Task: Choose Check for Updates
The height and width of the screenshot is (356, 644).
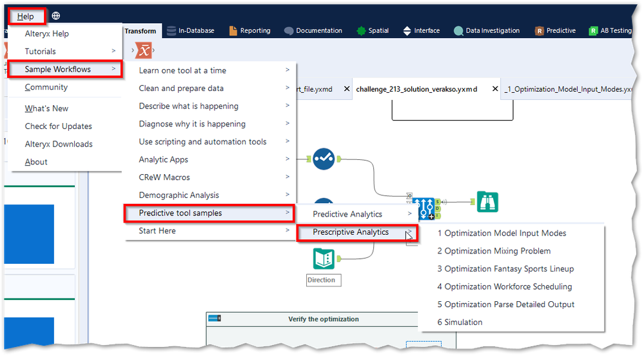Action: 65,126
